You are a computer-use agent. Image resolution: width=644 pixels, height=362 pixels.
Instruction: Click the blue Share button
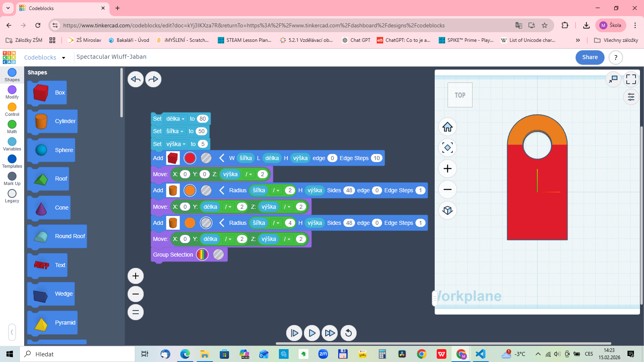click(590, 57)
